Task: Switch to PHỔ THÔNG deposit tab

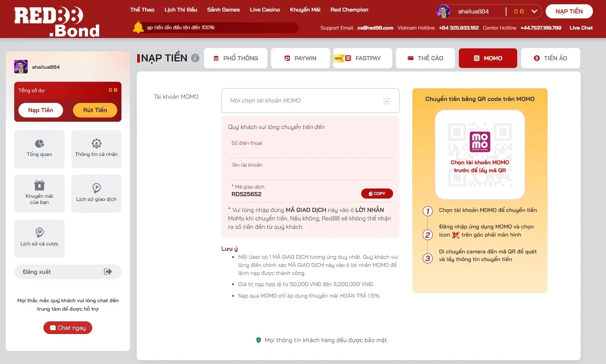Action: pyautogui.click(x=236, y=58)
